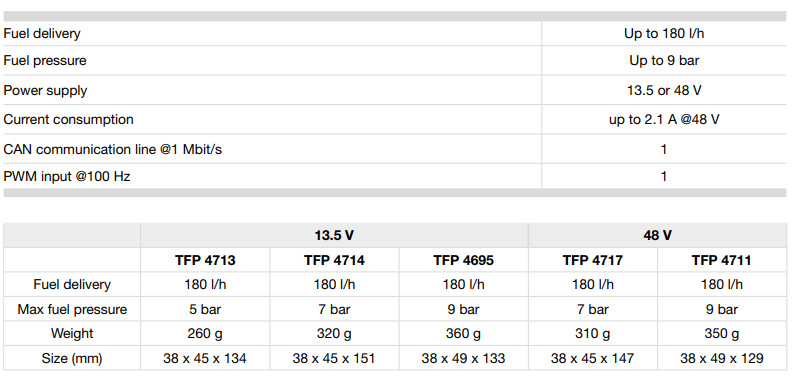This screenshot has height=381, width=801.
Task: Select the CAN communication line row label
Action: (x=112, y=149)
